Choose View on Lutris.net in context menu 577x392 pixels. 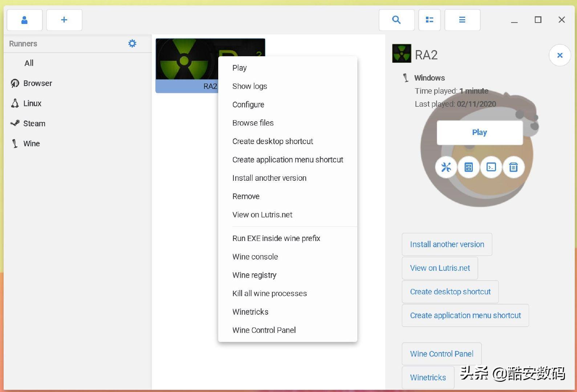point(288,215)
